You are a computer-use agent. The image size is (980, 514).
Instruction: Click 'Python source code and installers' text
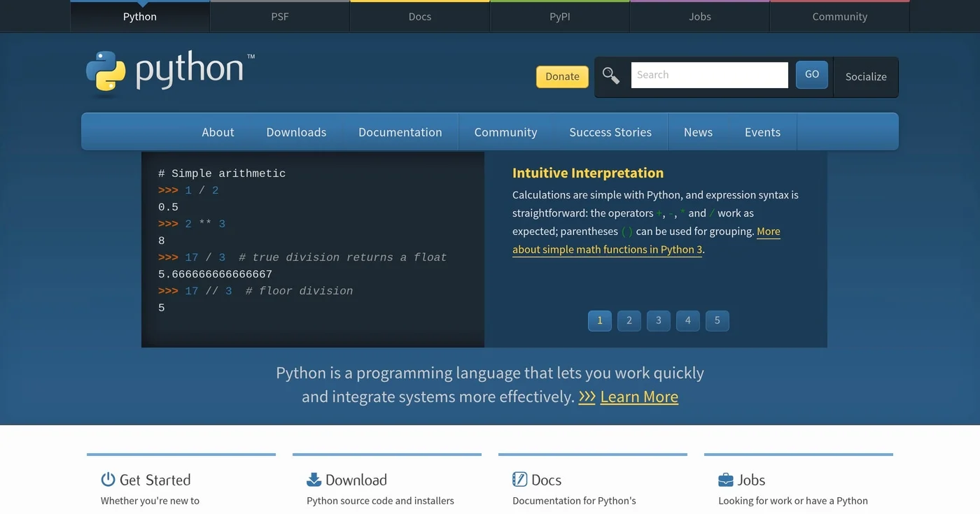point(380,501)
